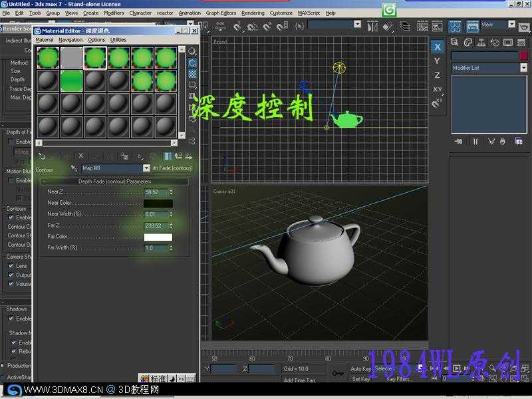Image resolution: width=532 pixels, height=399 pixels.
Task: Click the Near Z value field
Action: 156,192
